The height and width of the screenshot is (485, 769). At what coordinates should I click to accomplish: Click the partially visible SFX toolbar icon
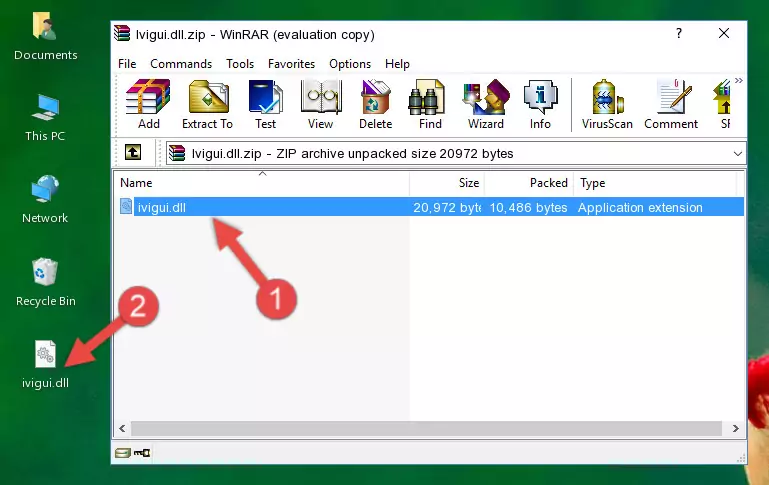pos(722,104)
